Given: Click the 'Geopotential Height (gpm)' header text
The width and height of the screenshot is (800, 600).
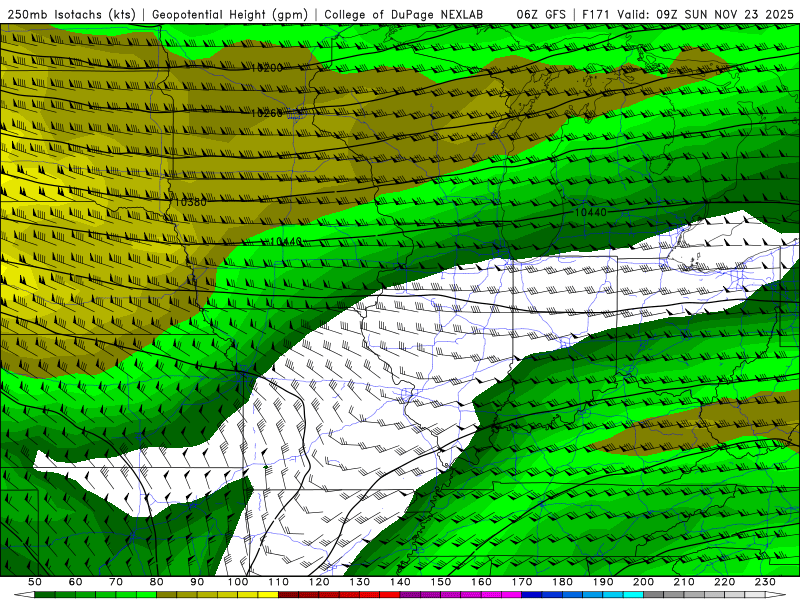Looking at the screenshot, I should click(x=230, y=14).
